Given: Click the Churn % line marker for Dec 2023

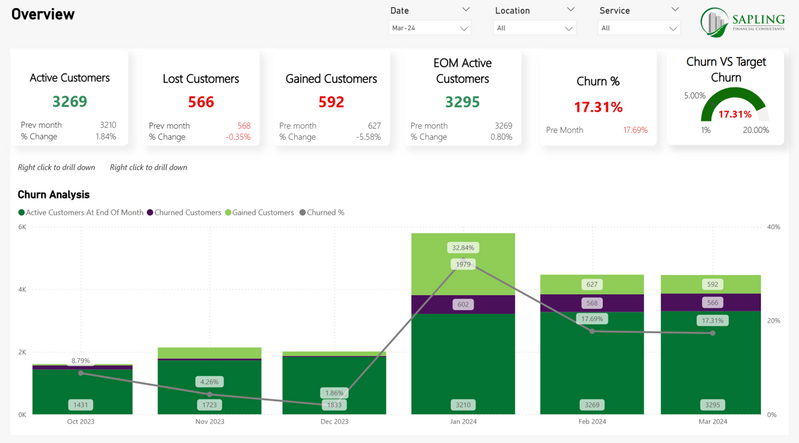Looking at the screenshot, I should pyautogui.click(x=334, y=404).
